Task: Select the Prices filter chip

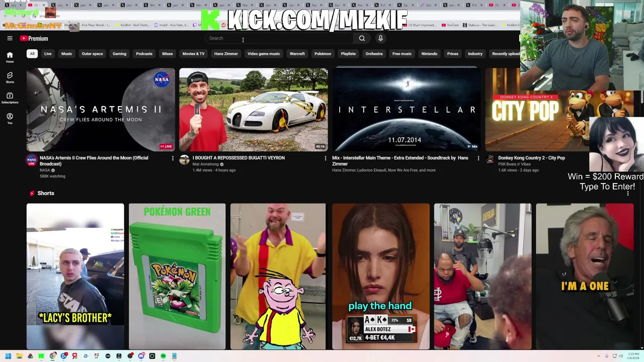Action: [453, 54]
